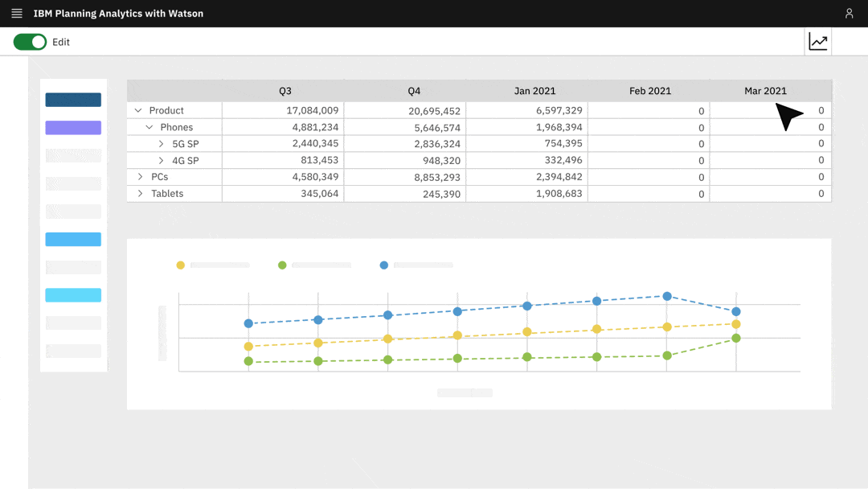This screenshot has height=489, width=868.
Task: Toggle the blue series in the legend
Action: tap(383, 265)
